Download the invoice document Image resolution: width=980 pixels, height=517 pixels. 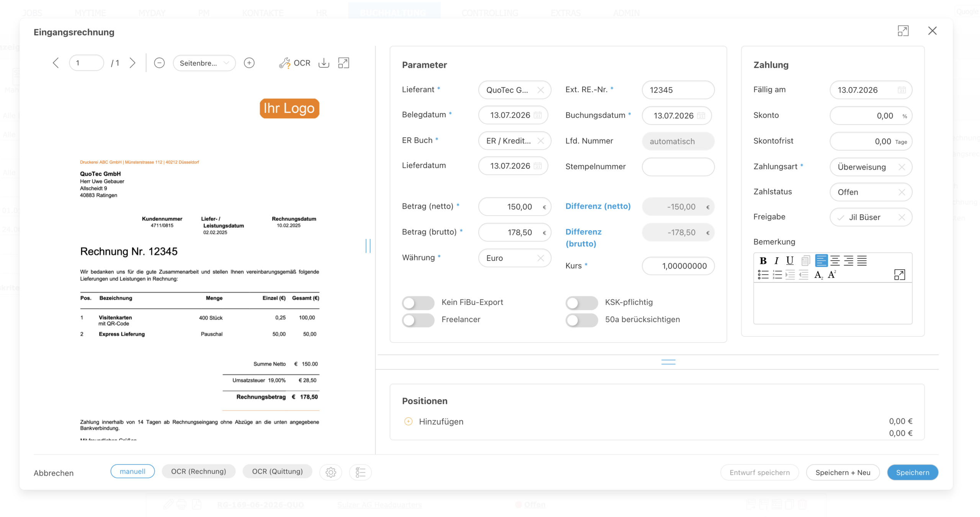(x=324, y=63)
